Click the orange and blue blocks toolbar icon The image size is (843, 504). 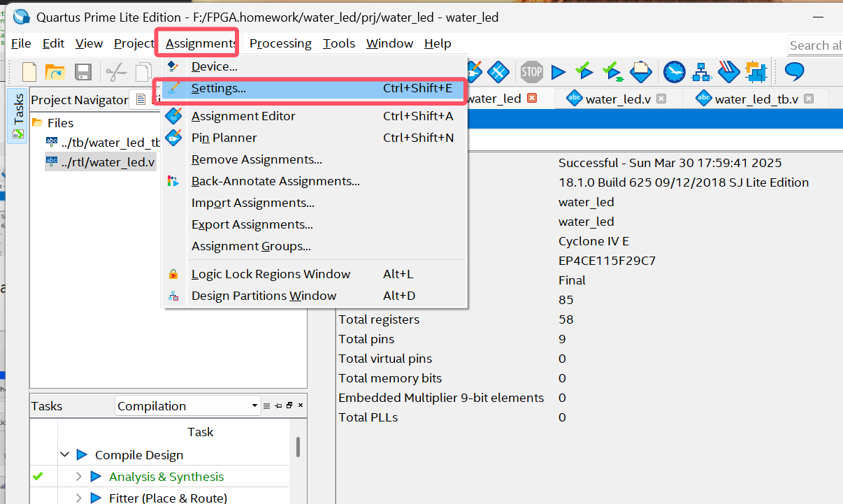pos(755,71)
